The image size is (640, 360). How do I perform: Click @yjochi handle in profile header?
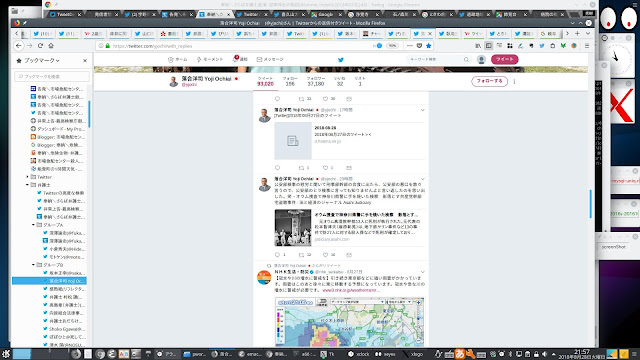pyautogui.click(x=189, y=84)
